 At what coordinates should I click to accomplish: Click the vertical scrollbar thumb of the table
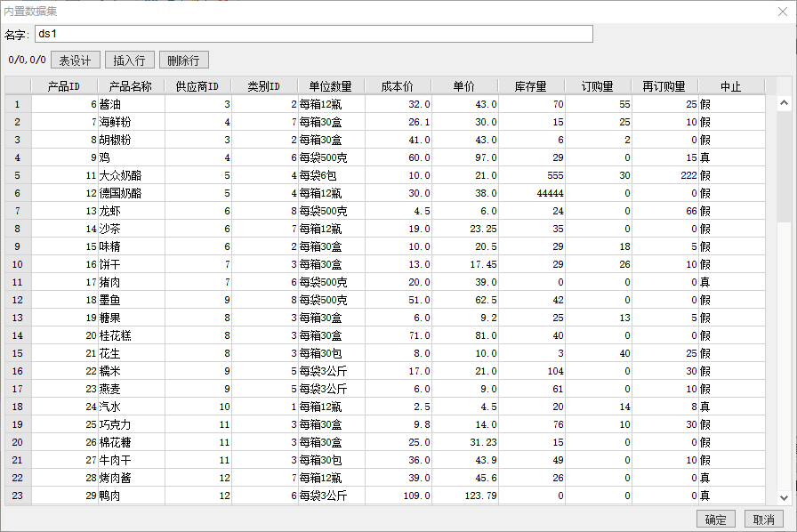[784, 165]
